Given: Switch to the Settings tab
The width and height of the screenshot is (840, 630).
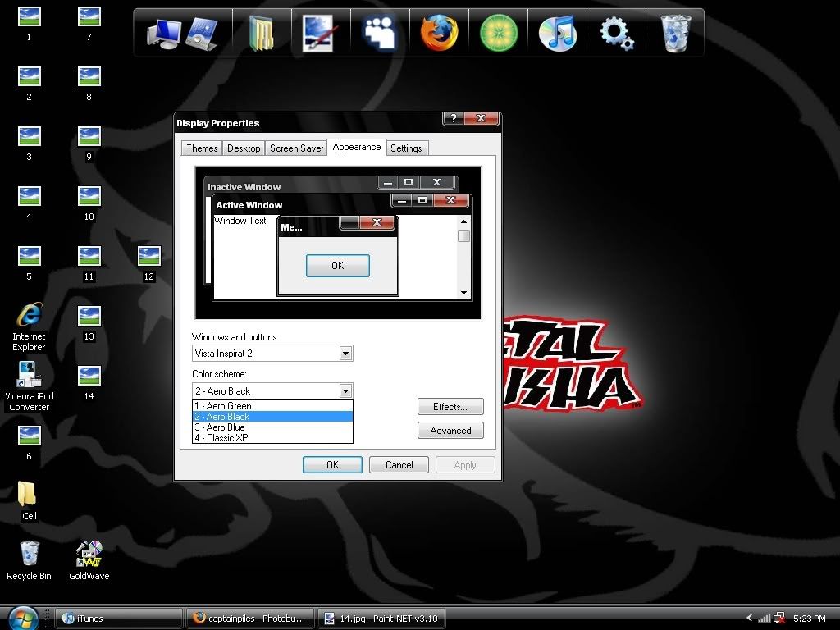Looking at the screenshot, I should click(x=406, y=148).
